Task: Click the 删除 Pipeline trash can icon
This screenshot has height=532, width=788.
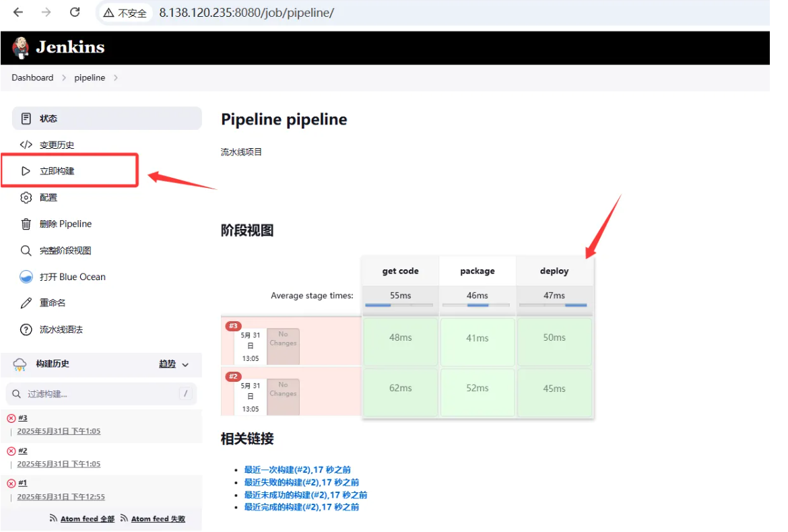Action: point(26,224)
